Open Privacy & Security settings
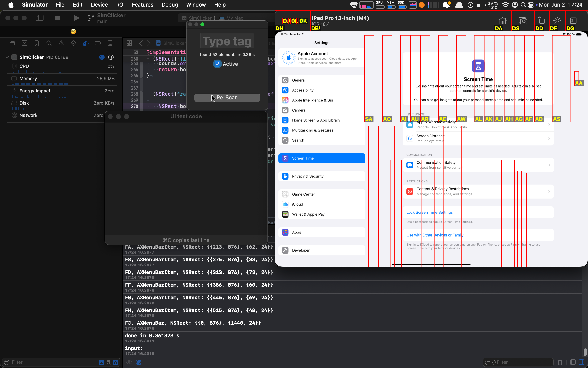 [x=322, y=176]
